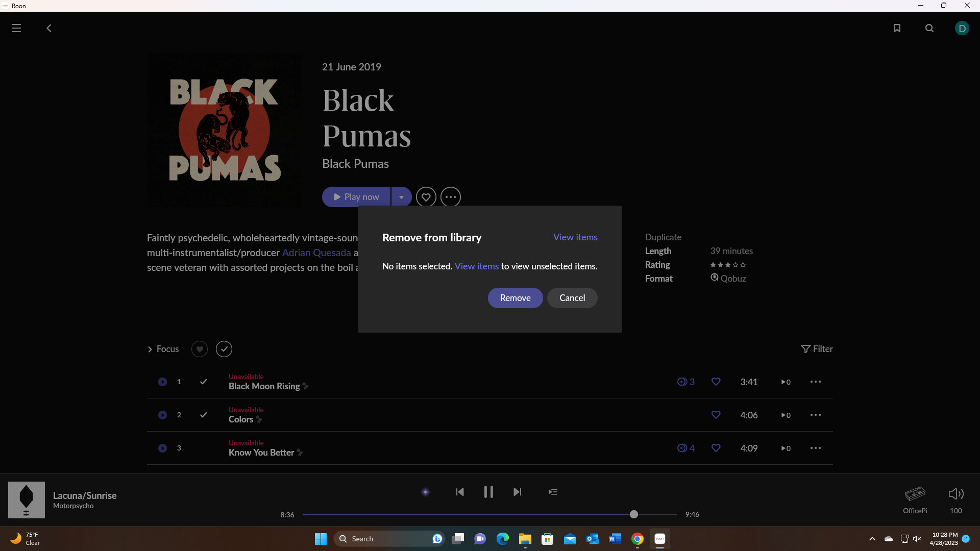980x551 pixels.
Task: Select the OfficePi audio zone icon
Action: [x=915, y=494]
